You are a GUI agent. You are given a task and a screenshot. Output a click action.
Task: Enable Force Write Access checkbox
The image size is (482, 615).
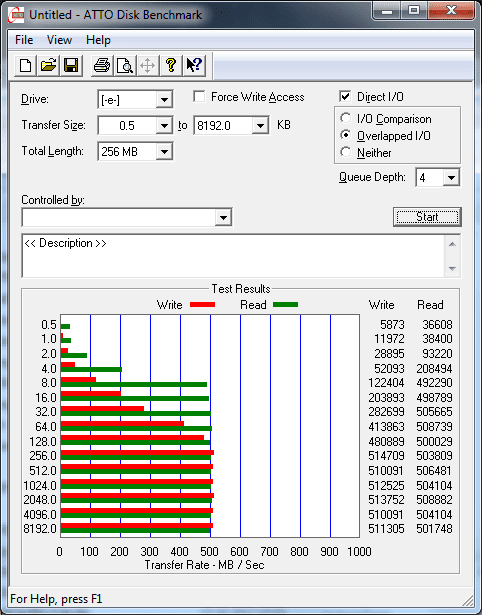199,96
